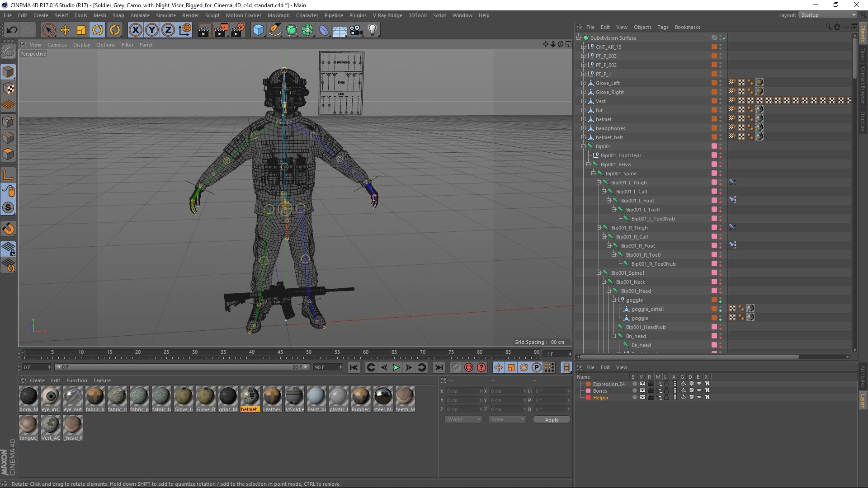The height and width of the screenshot is (488, 868).
Task: Switch to Points mode
Action: [8, 122]
